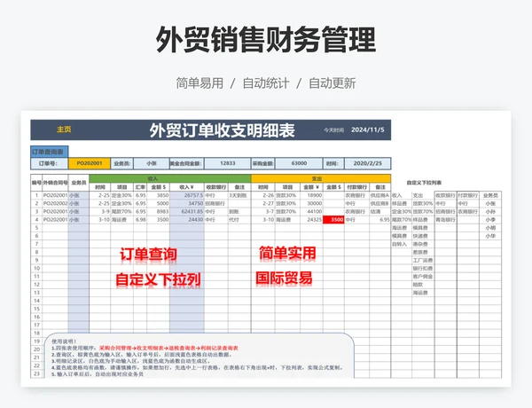Image resolution: width=532 pixels, height=408 pixels.
Task: Select contract amount value 12833
Action: [x=227, y=163]
